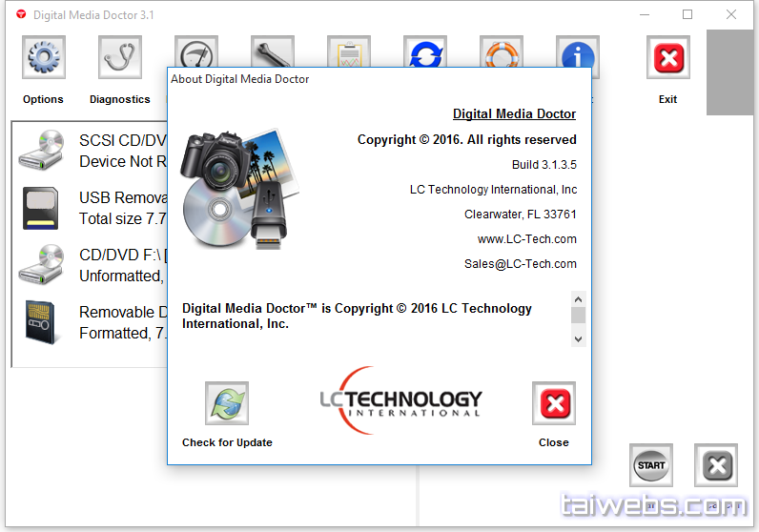This screenshot has height=532, width=759.
Task: Select the USB Removable drive entry
Action: 91,208
